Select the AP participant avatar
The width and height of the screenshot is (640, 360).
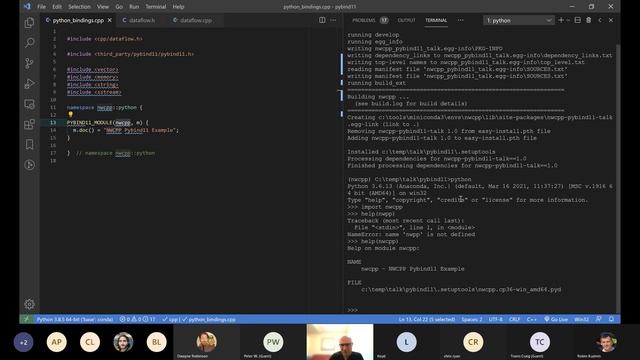57,342
